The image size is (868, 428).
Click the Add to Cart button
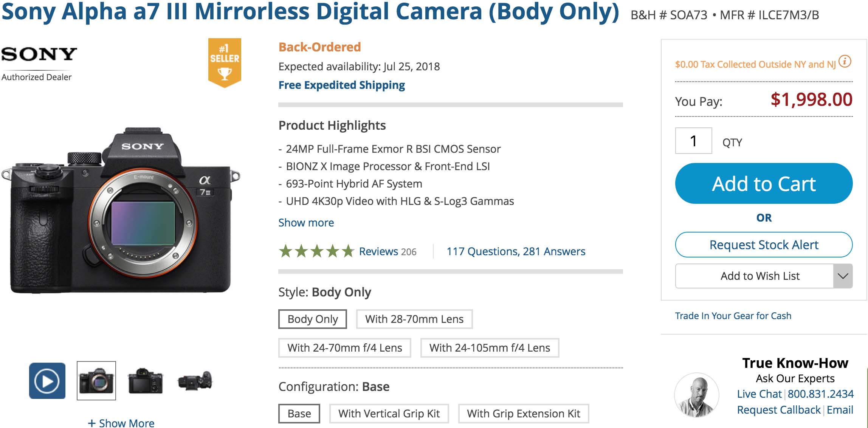(x=764, y=184)
